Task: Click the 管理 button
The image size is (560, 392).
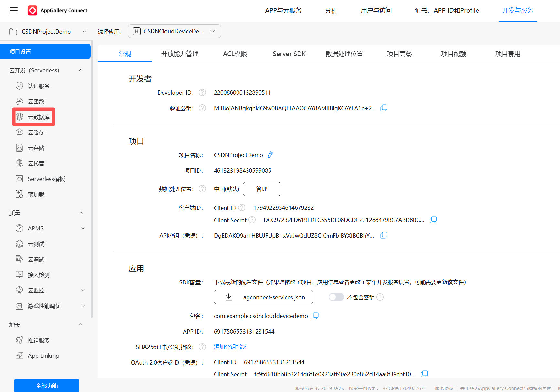Action: tap(262, 189)
